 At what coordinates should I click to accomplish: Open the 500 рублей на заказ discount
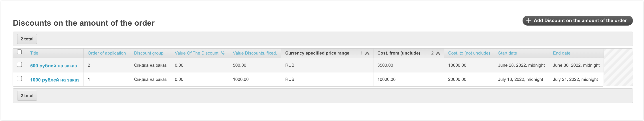click(53, 66)
